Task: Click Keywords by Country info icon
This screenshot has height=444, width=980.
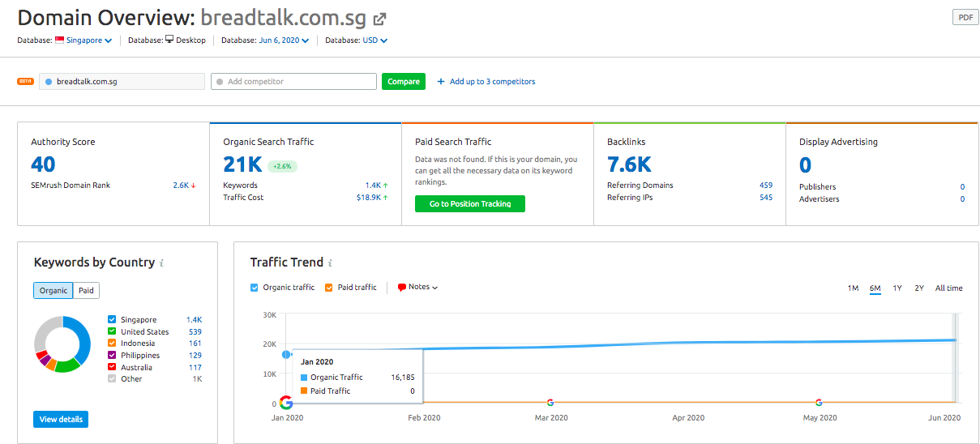Action: coord(162,263)
